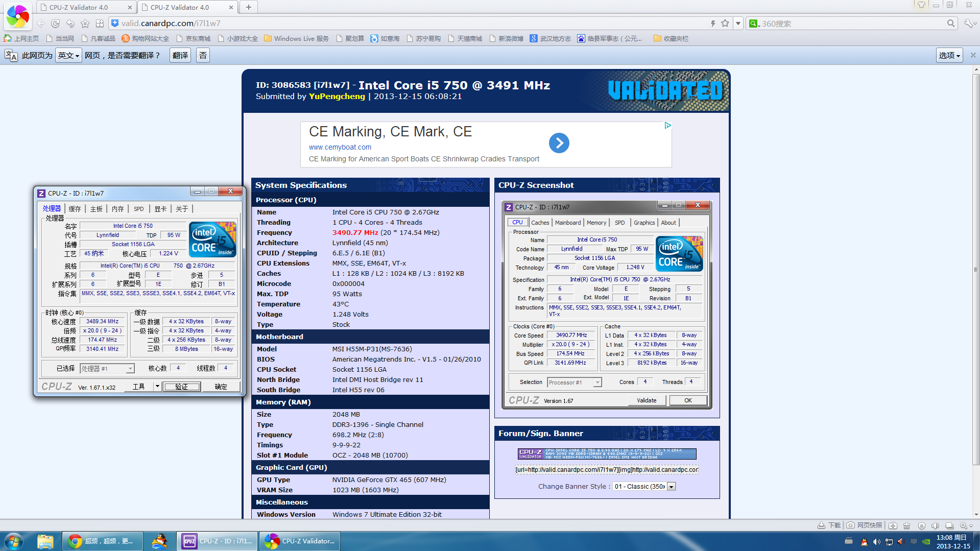Open the Processor #1 dropdown in the CPU-Z screenshot
Viewport: 980px width, 551px height.
click(x=574, y=382)
